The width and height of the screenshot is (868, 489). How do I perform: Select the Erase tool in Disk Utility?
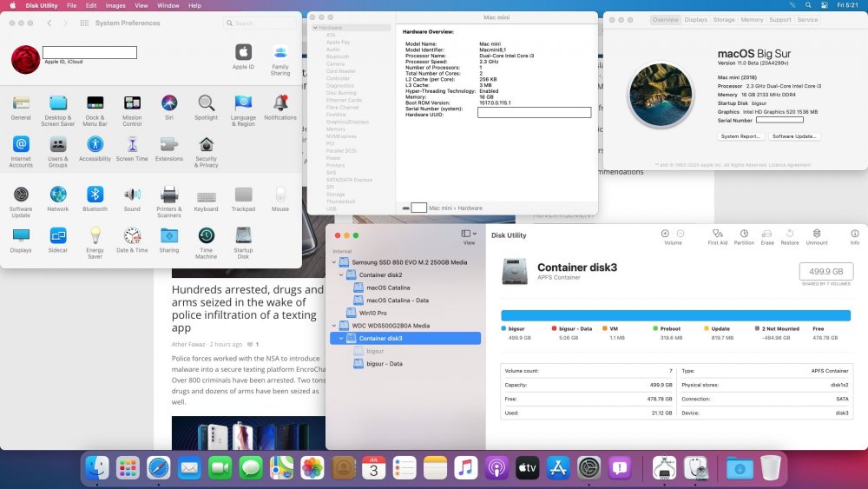(x=767, y=237)
